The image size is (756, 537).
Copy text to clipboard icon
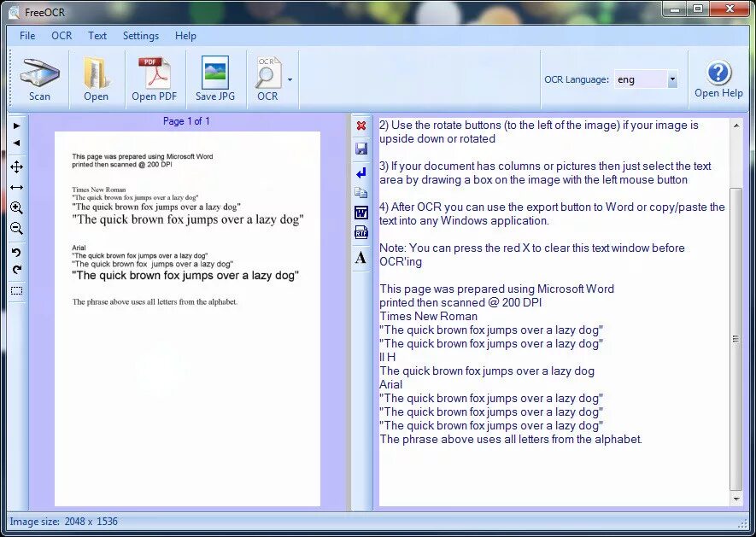click(361, 193)
